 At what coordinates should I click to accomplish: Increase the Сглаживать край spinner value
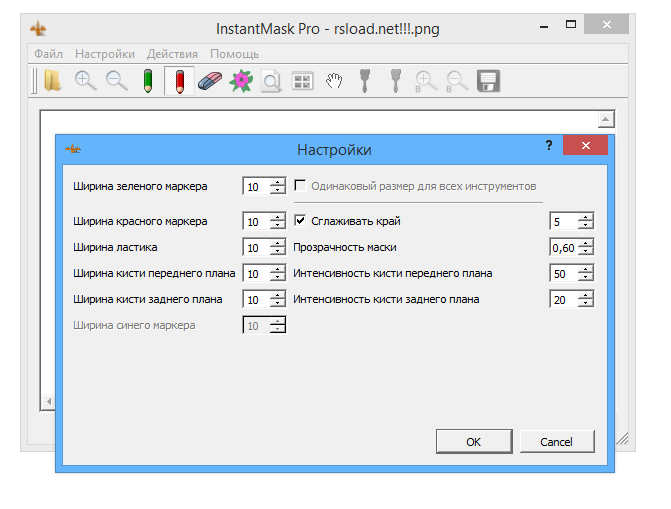585,217
